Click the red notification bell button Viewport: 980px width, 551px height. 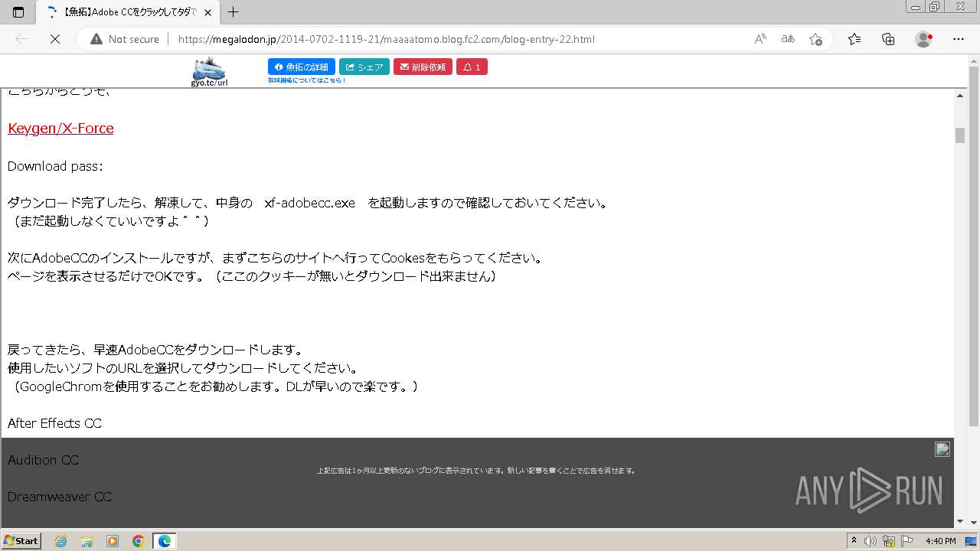pos(472,67)
